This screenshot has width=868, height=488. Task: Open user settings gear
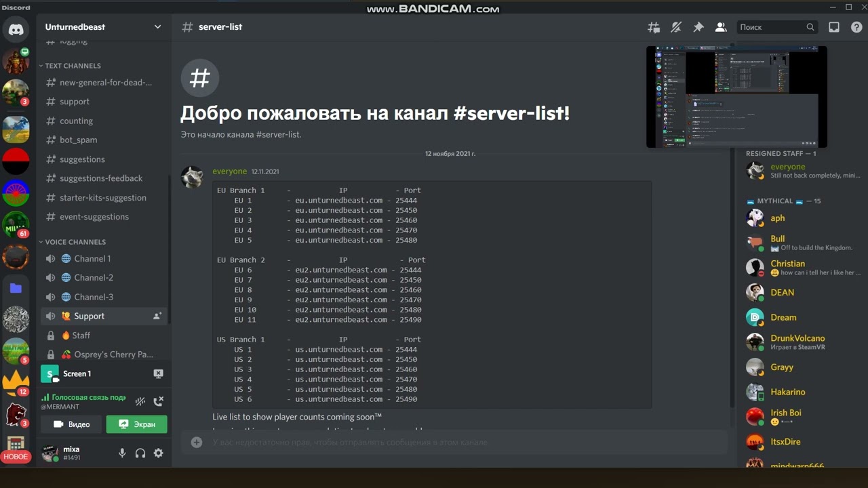click(x=159, y=453)
